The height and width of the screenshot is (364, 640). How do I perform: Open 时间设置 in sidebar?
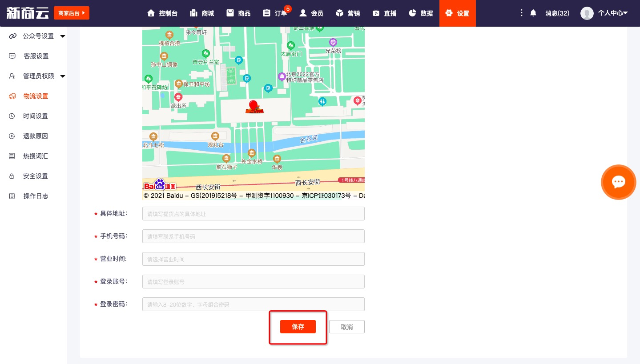coord(36,116)
